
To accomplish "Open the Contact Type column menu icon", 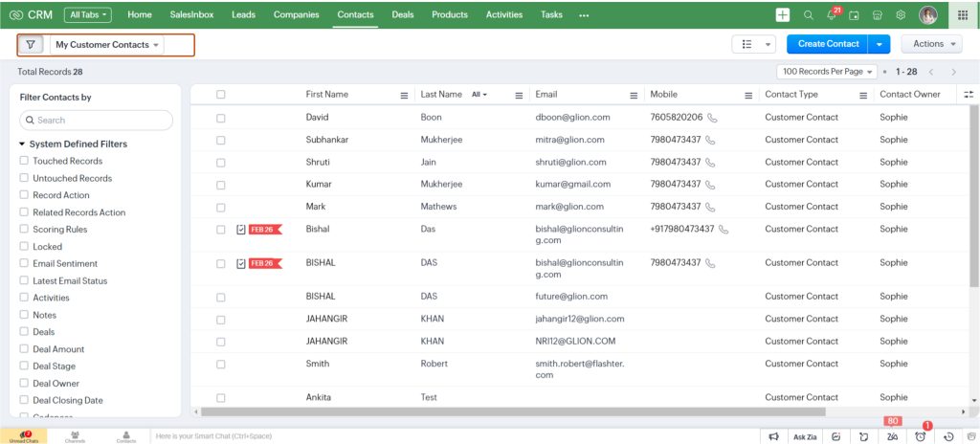I will [863, 95].
